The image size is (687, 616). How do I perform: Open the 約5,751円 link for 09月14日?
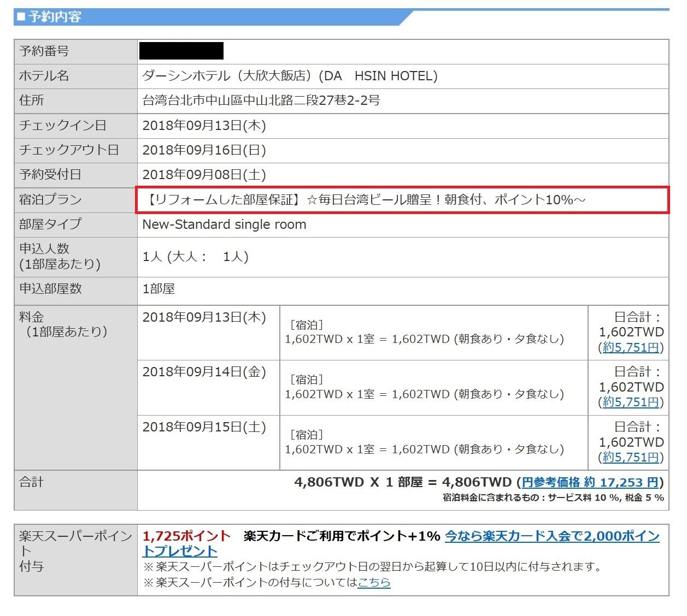tap(631, 402)
